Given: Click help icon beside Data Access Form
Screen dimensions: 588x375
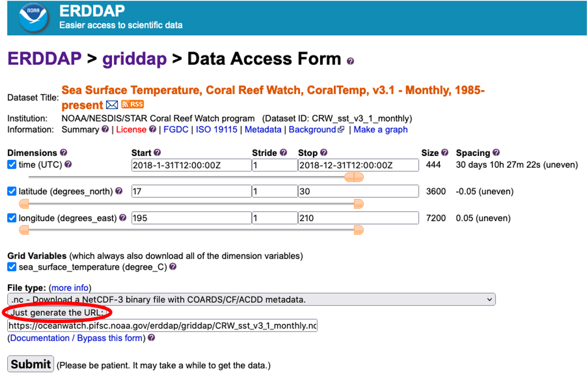Looking at the screenshot, I should [350, 61].
